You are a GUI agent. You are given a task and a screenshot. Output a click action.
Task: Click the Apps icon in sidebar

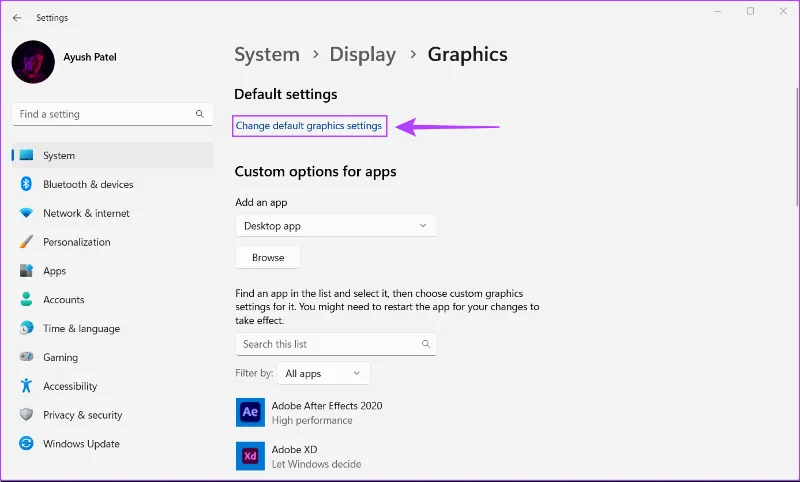pyautogui.click(x=26, y=270)
